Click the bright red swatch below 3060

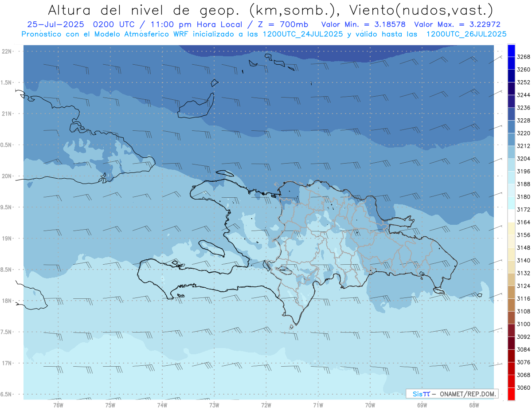(511, 394)
